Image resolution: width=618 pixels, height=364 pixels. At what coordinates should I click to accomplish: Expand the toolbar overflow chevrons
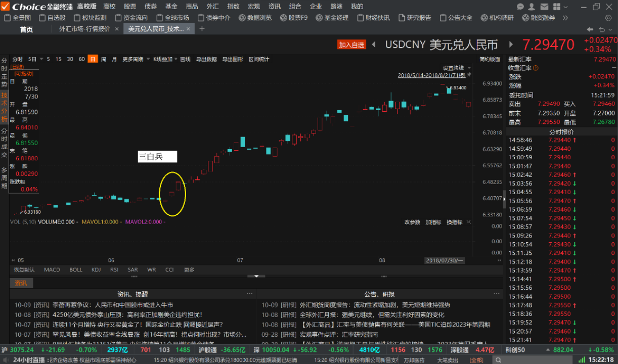coord(564,18)
